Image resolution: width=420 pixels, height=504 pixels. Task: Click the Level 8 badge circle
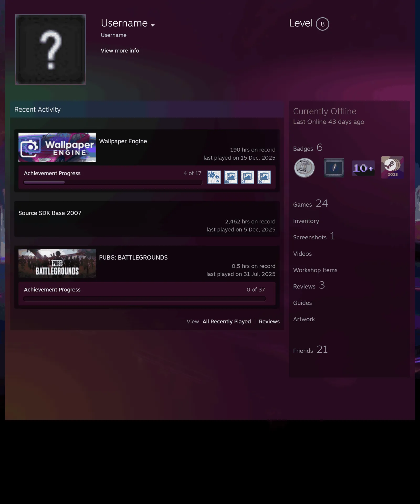tap(322, 24)
